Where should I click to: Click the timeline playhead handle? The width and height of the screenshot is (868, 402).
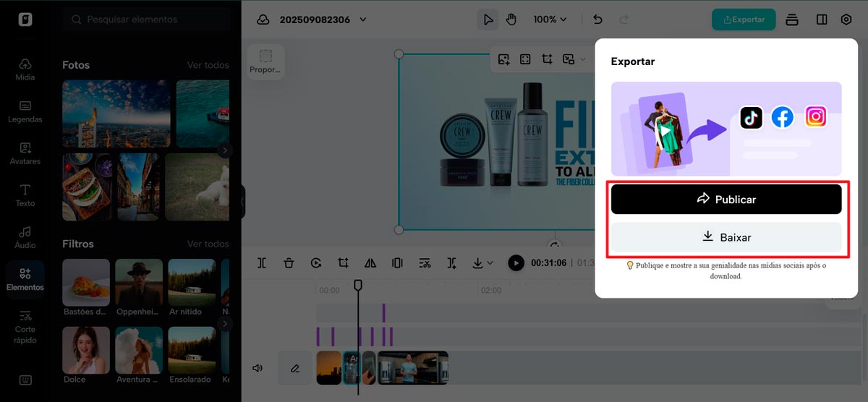[x=357, y=286]
